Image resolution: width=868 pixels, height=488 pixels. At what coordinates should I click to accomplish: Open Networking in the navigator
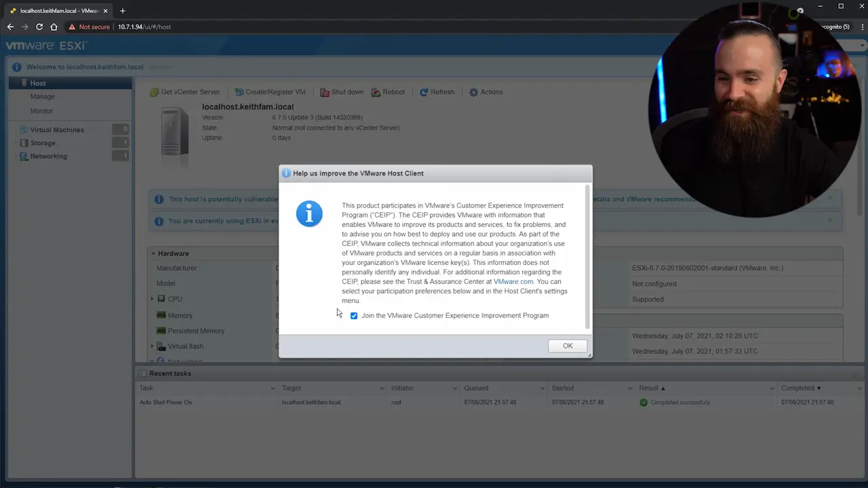pos(48,156)
